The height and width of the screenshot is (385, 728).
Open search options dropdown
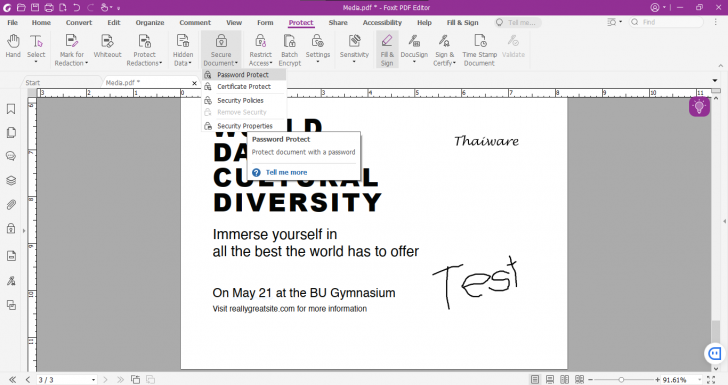coord(615,22)
